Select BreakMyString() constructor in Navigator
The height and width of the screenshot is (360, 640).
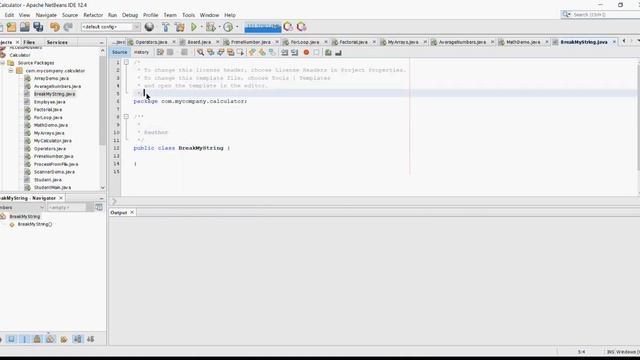(x=35, y=224)
